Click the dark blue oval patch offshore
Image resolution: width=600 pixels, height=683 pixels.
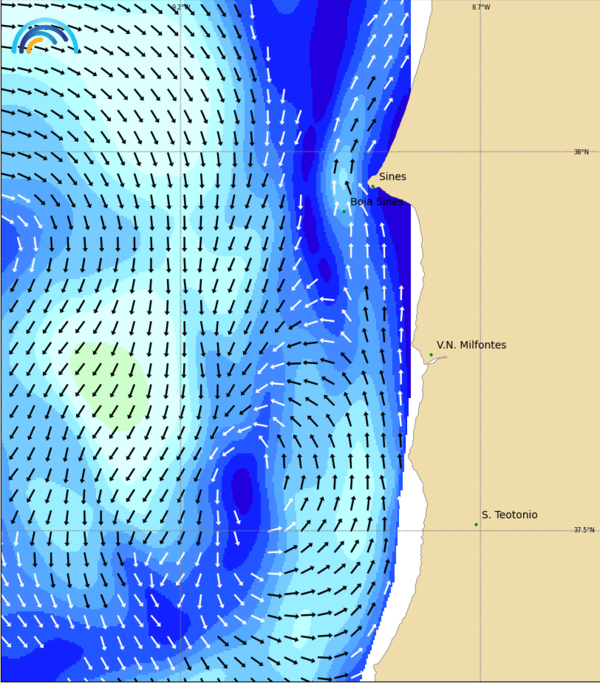click(242, 488)
